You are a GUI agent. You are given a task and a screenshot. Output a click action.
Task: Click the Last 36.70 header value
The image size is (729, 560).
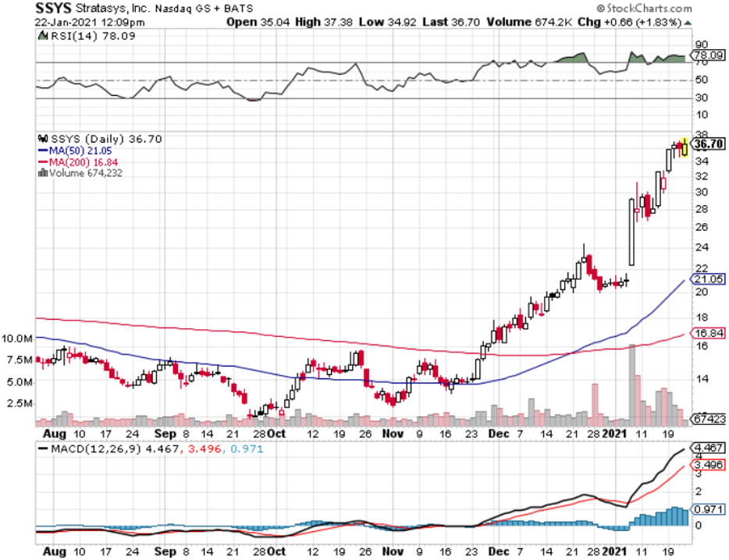pyautogui.click(x=451, y=22)
